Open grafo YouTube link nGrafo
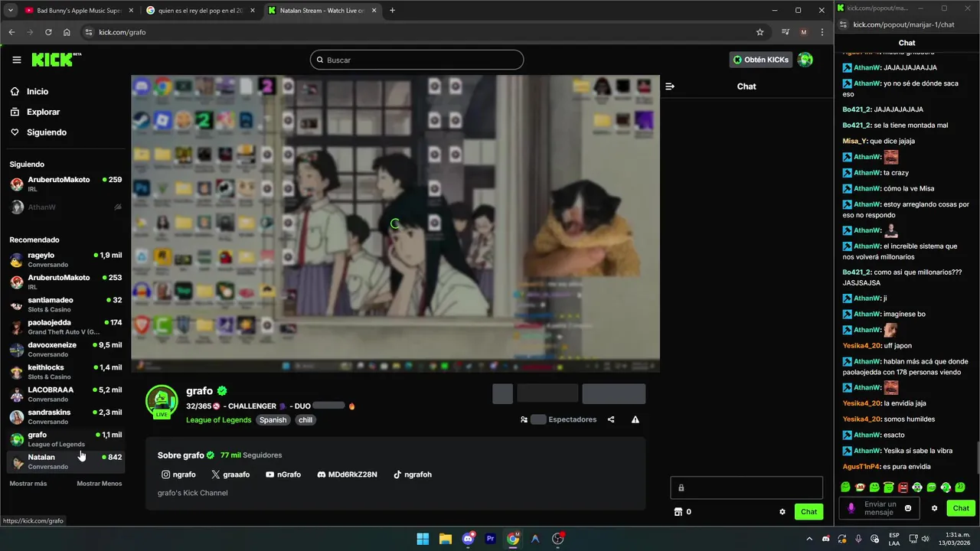Viewport: 980px width, 551px height. [283, 474]
